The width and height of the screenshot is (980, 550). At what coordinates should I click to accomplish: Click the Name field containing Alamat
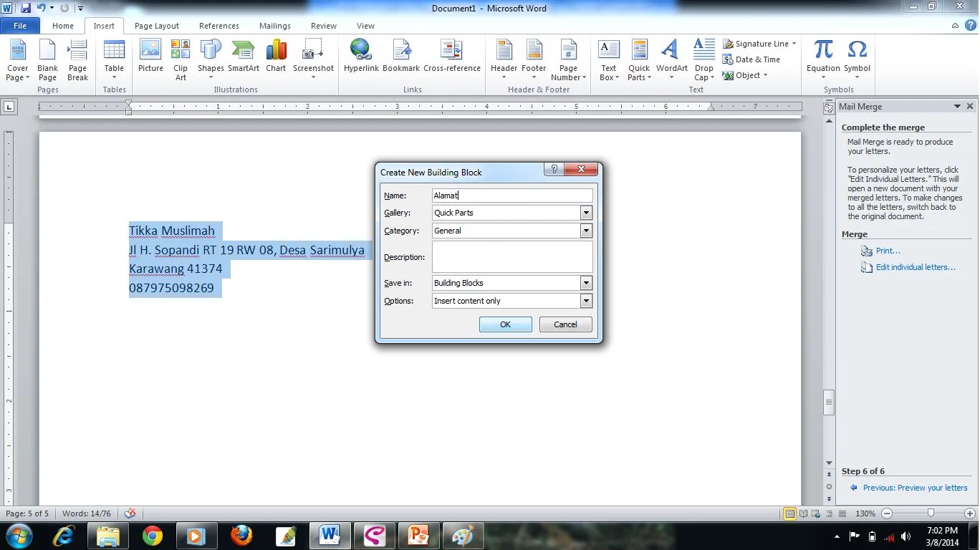[x=512, y=196]
